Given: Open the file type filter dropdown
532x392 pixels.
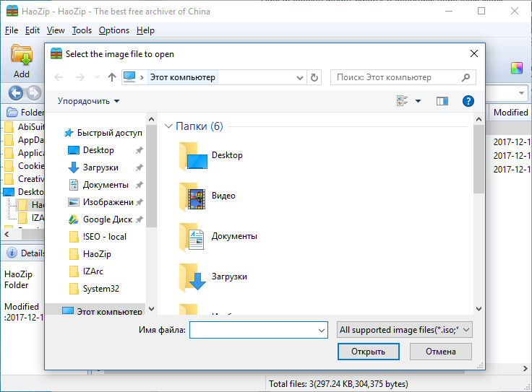Looking at the screenshot, I should [466, 330].
